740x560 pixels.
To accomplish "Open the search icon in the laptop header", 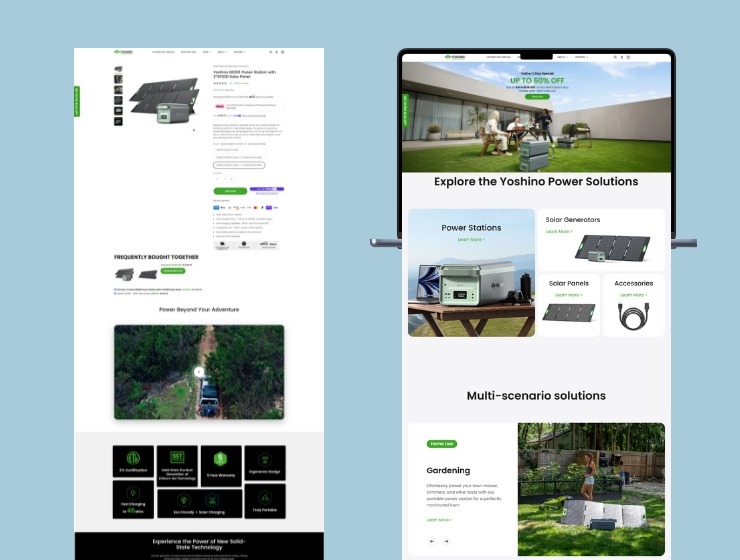I will [x=614, y=57].
